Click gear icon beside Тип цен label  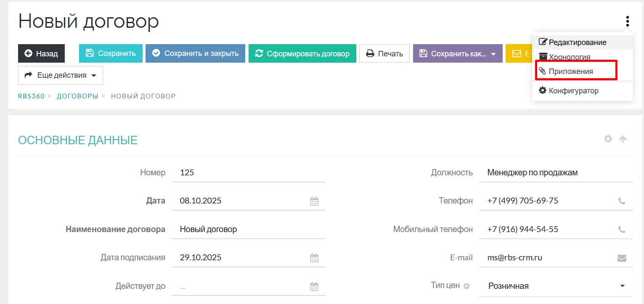pyautogui.click(x=466, y=286)
